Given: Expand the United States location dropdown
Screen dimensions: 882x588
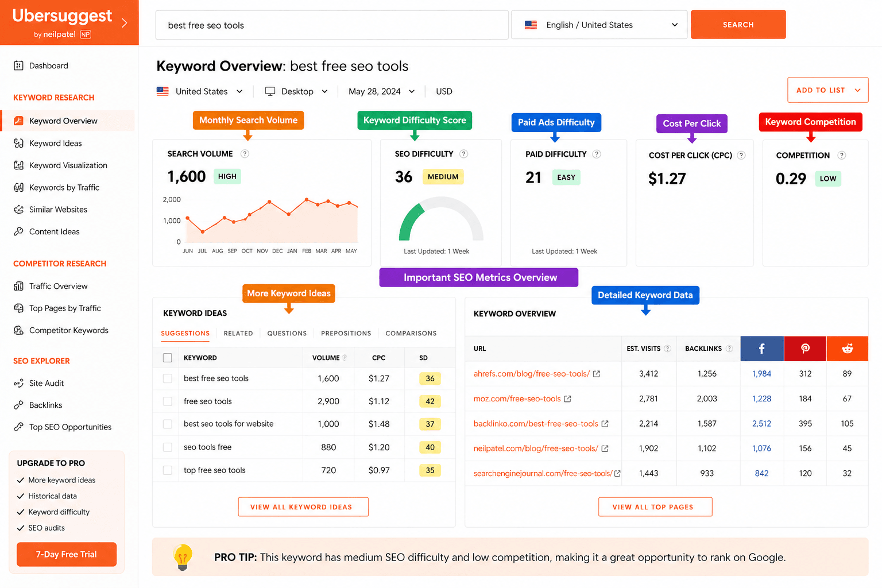Looking at the screenshot, I should [x=200, y=91].
